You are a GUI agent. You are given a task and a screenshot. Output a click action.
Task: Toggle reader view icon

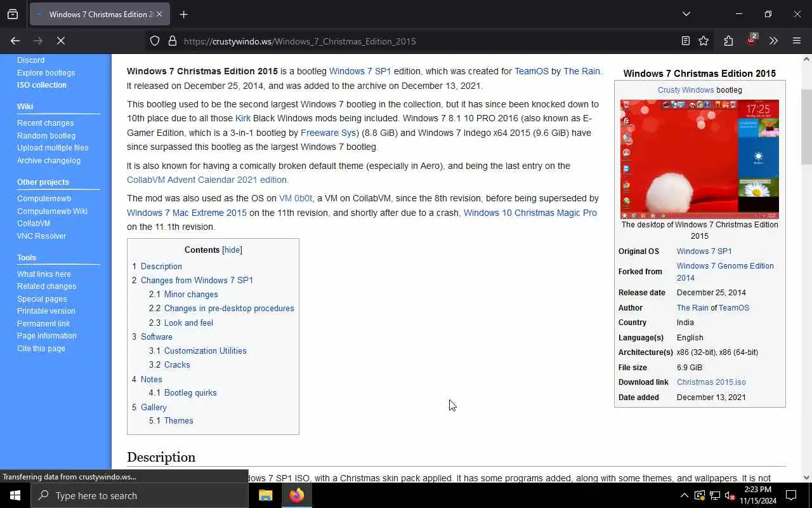click(x=685, y=41)
